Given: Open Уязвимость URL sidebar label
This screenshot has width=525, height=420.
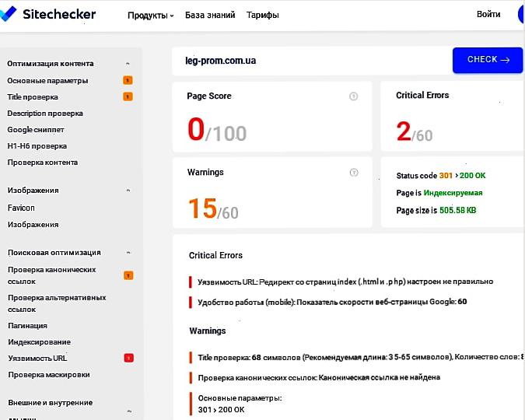Looking at the screenshot, I should click(x=37, y=358).
